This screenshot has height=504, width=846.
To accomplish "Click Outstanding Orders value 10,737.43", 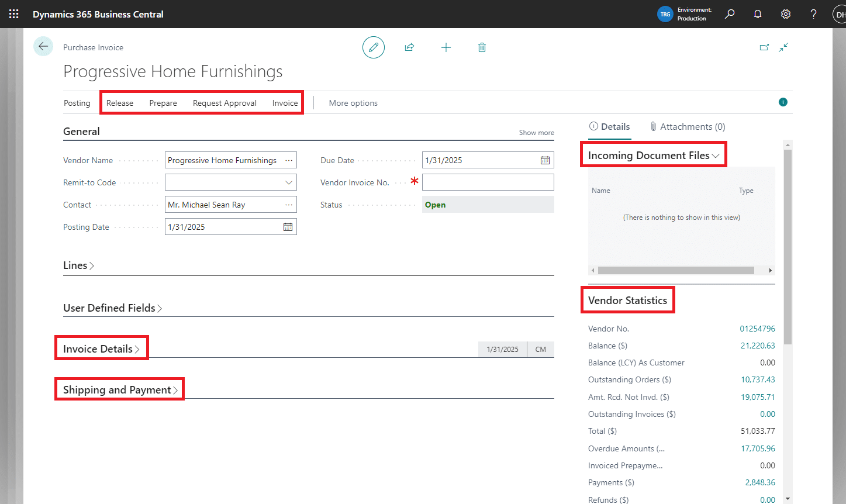I will click(x=758, y=379).
